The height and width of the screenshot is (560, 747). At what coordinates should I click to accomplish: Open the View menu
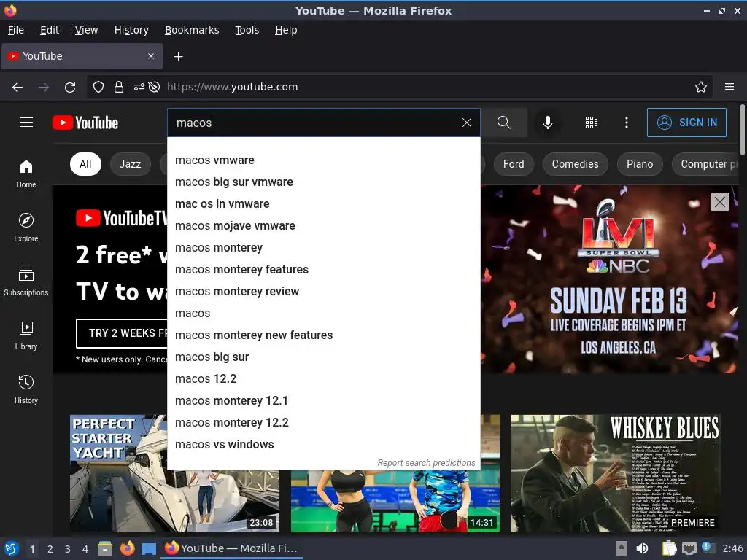coord(86,30)
